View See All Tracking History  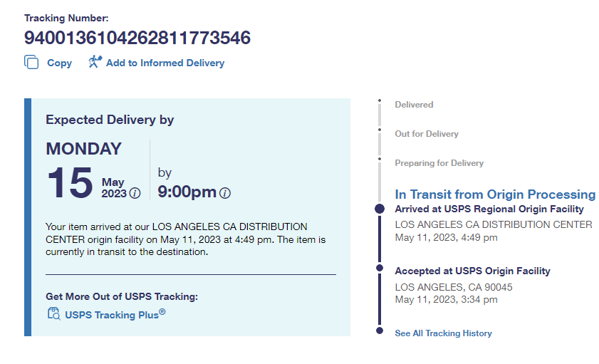tap(443, 333)
